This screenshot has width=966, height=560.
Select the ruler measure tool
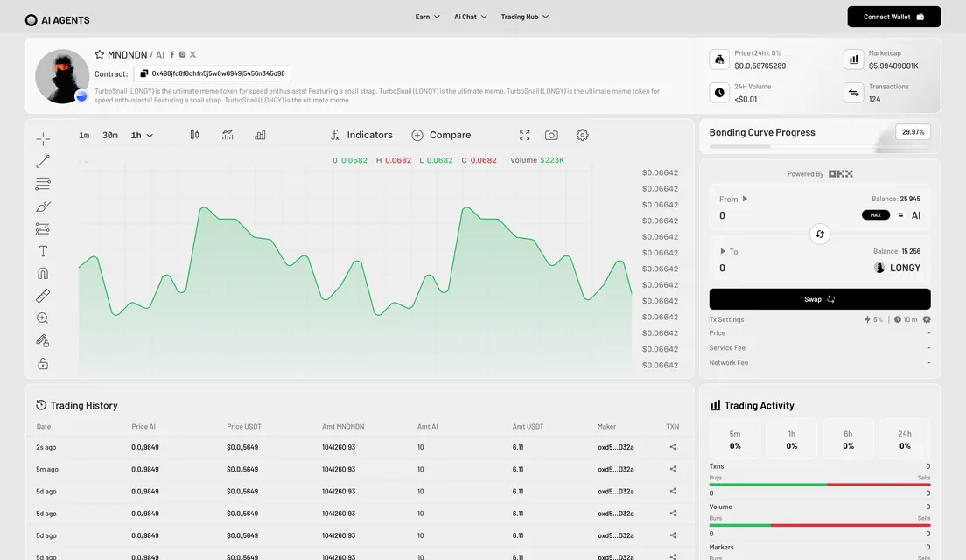tap(43, 296)
